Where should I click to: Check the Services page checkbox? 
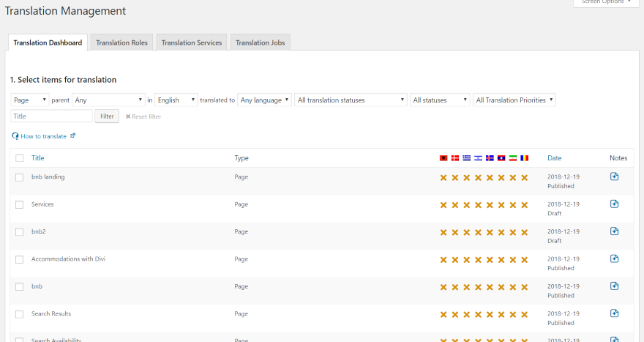19,205
